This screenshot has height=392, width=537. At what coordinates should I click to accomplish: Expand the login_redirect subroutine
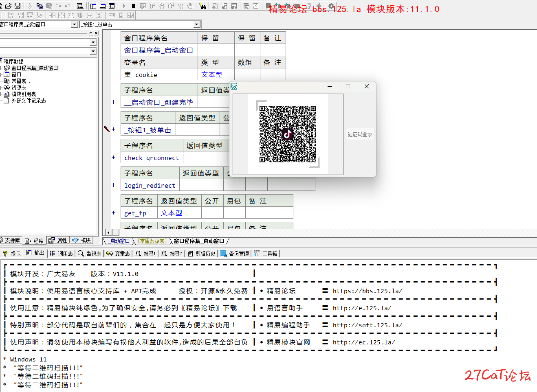pyautogui.click(x=114, y=185)
